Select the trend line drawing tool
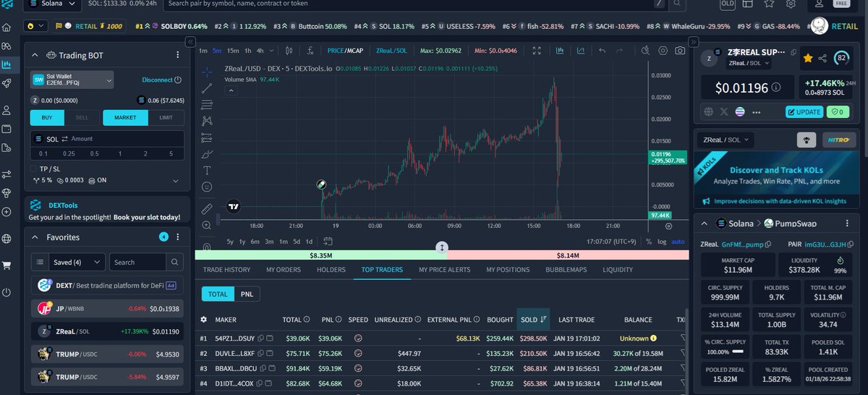 coord(208,88)
